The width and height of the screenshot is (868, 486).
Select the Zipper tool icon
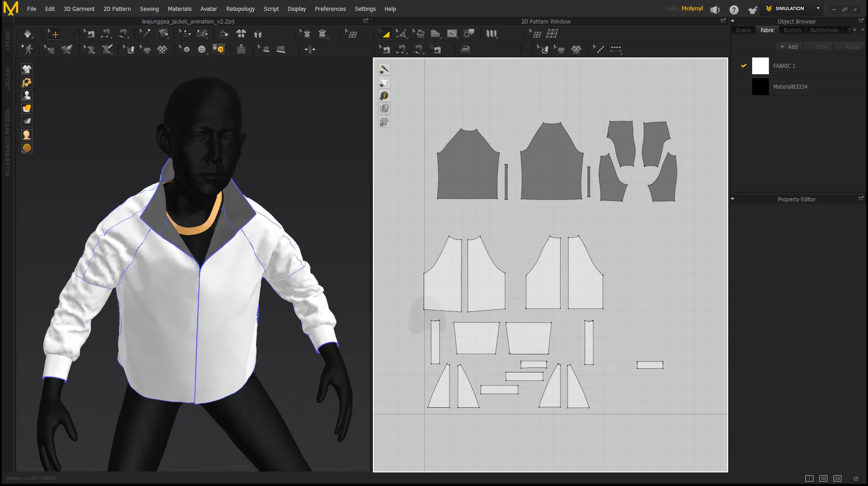(x=241, y=49)
